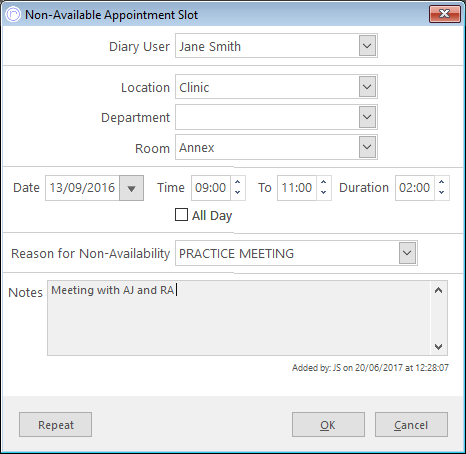Viewport: 466px width, 454px height.
Task: Click the app logo in title bar
Action: click(x=13, y=15)
